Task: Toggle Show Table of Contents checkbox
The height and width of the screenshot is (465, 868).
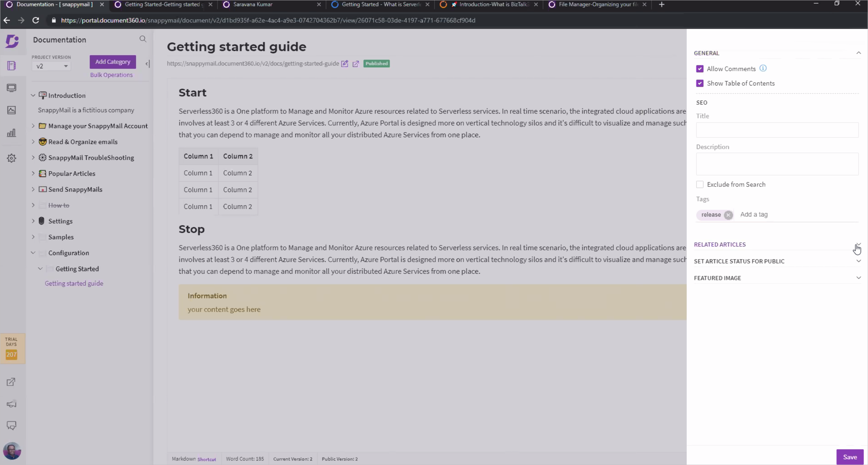Action: point(700,83)
